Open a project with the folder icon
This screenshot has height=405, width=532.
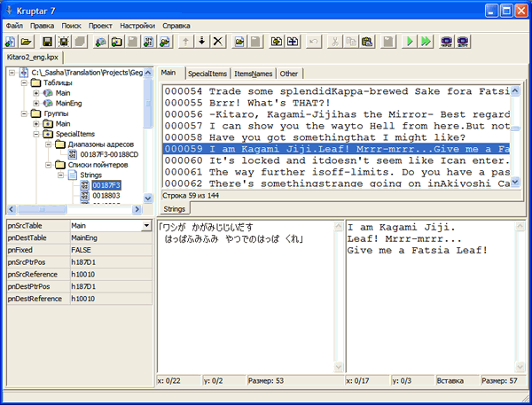[26, 42]
